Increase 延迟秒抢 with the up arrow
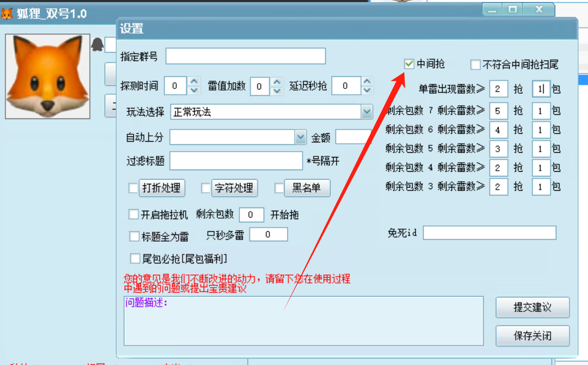This screenshot has height=365, width=588. (x=368, y=82)
